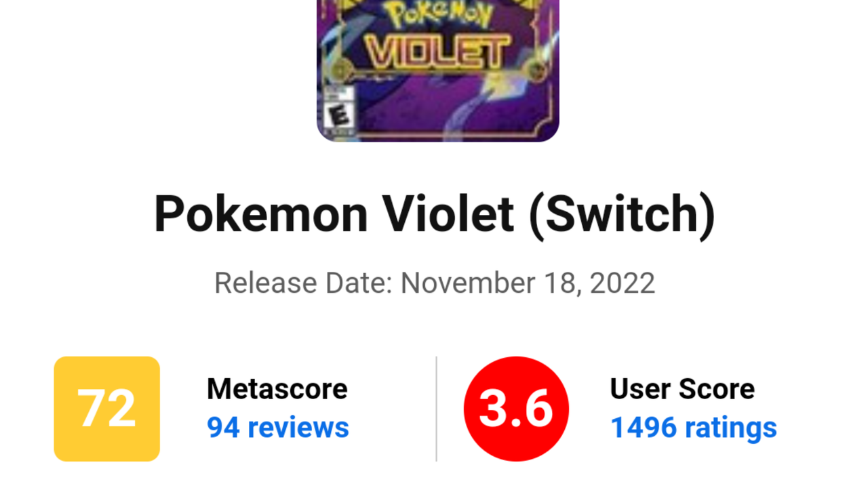This screenshot has height=488, width=868.
Task: Open the 1496 ratings link
Action: [x=693, y=428]
